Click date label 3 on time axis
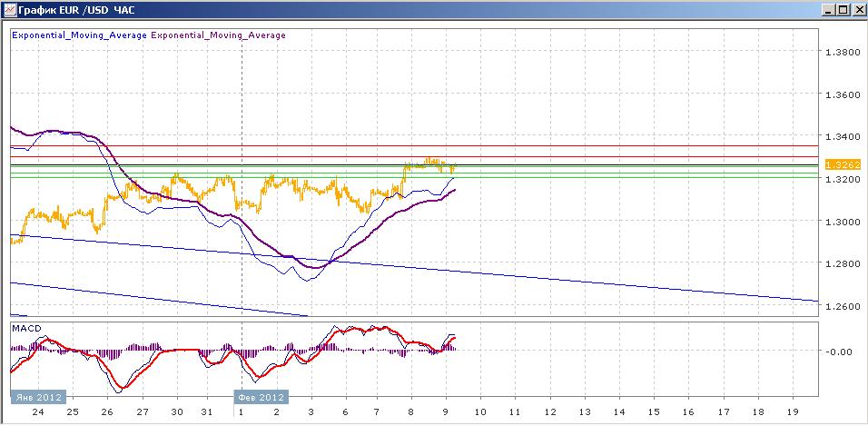Image resolution: width=868 pixels, height=426 pixels. (311, 412)
